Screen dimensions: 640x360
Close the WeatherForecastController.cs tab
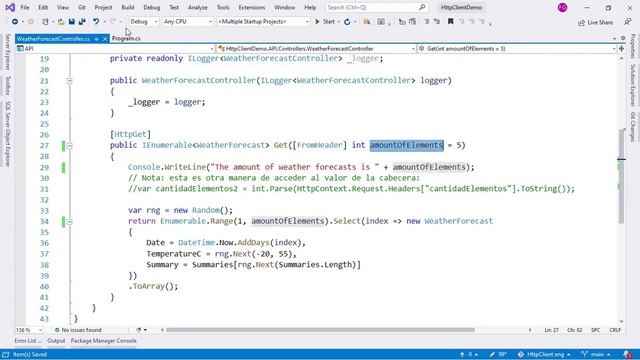point(105,39)
